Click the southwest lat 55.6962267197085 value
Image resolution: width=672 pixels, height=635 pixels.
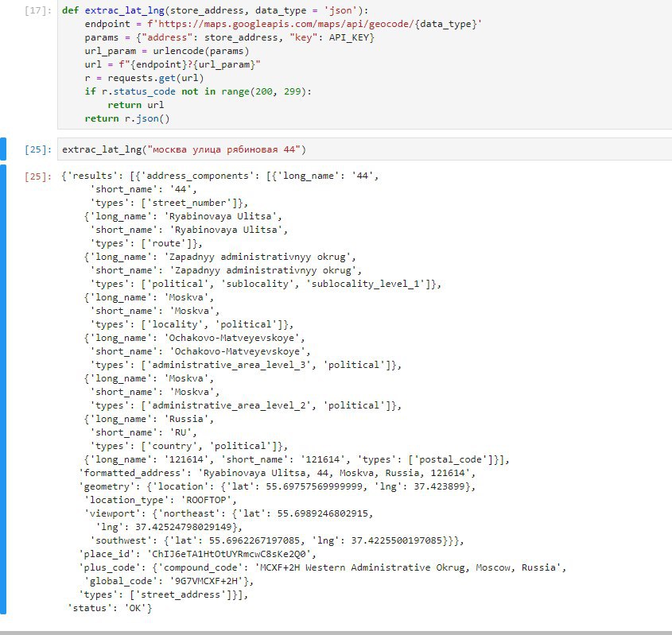(x=254, y=540)
